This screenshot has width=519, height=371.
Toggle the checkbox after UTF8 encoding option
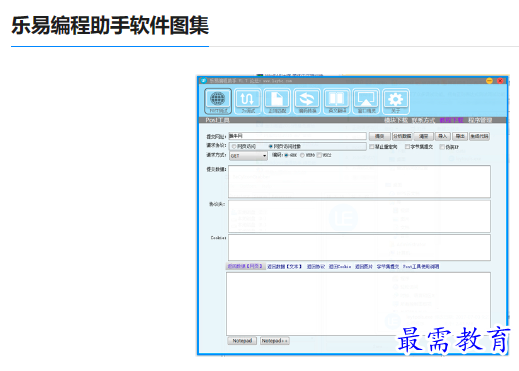(319, 155)
